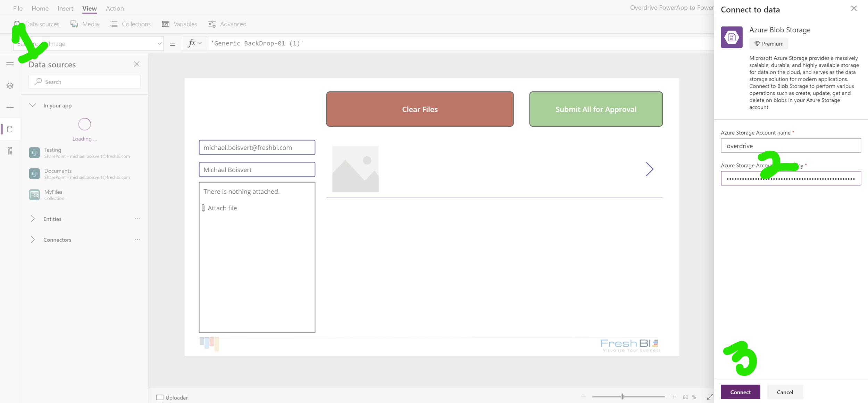Close the Connect to data pane
This screenshot has width=868, height=403.
[x=854, y=8]
